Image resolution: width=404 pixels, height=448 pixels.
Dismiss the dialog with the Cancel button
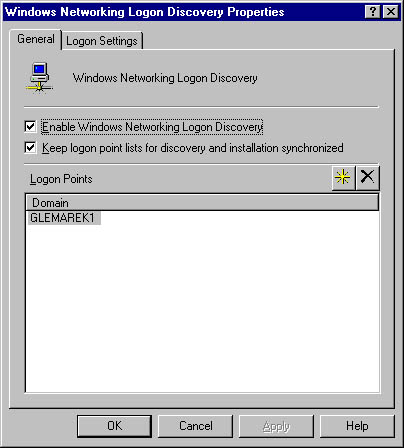[195, 426]
